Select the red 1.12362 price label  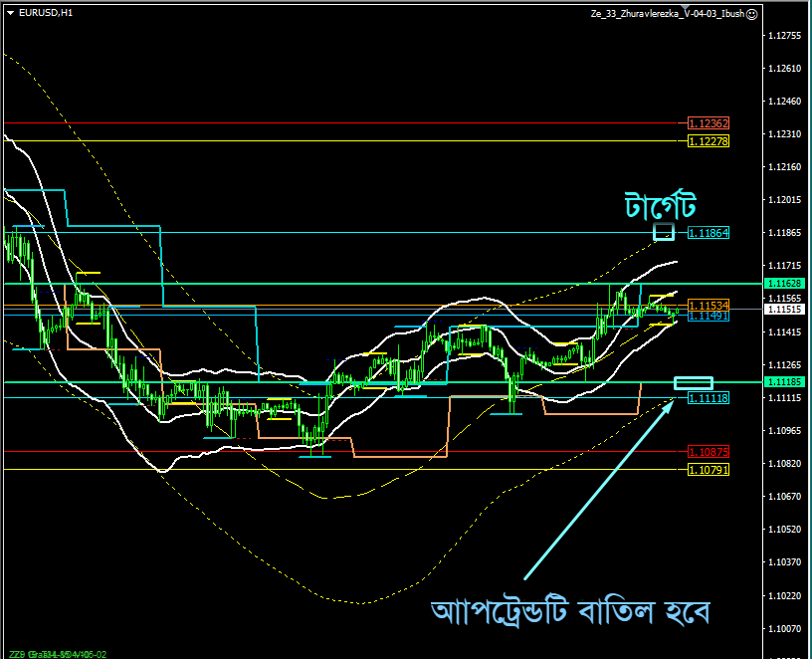pyautogui.click(x=709, y=123)
